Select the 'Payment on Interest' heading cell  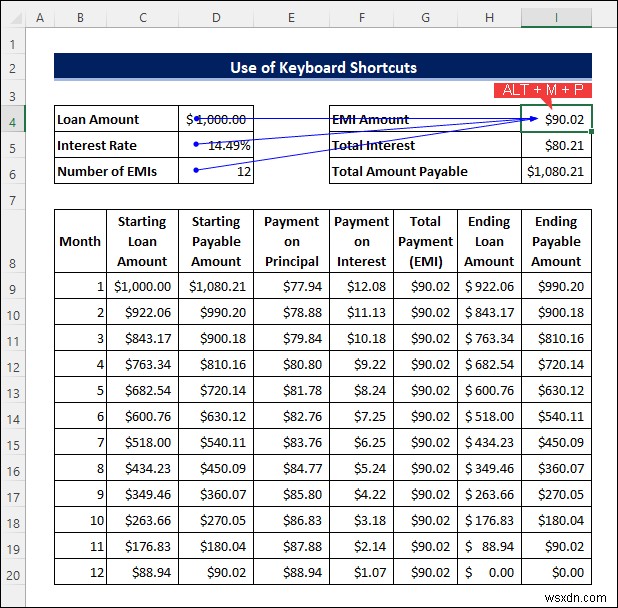361,241
